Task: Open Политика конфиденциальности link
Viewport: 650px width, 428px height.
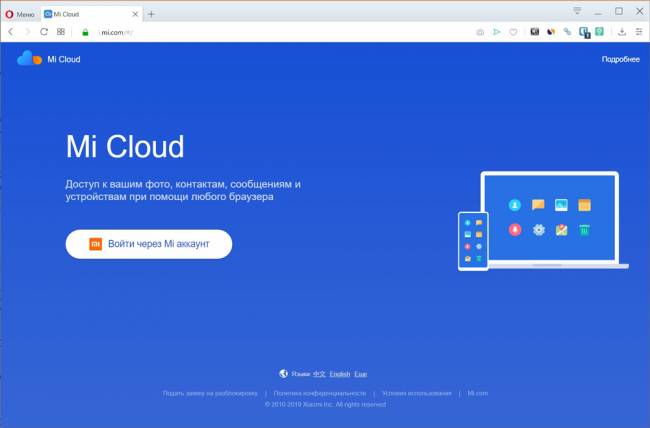Action: point(320,393)
